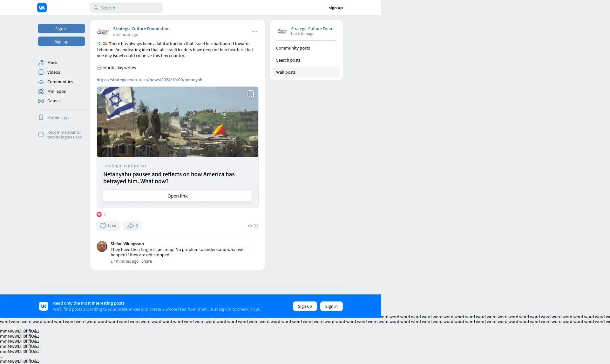Open Communities icon in sidebar
The height and width of the screenshot is (364, 610).
point(41,82)
